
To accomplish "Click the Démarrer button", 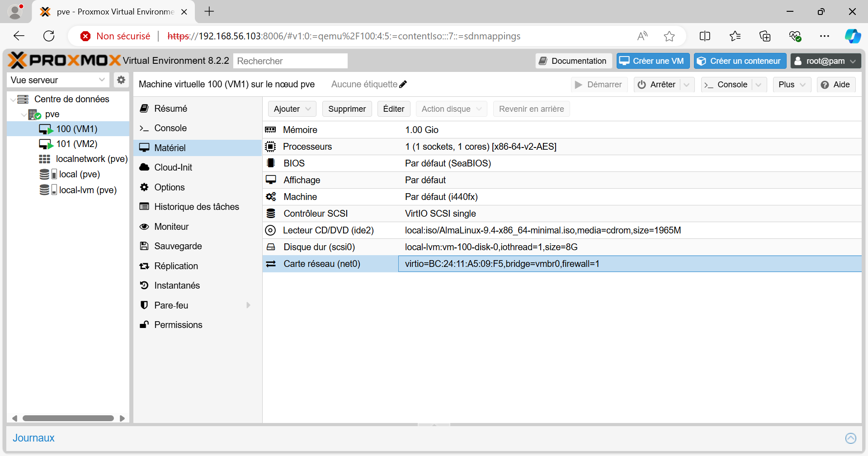I will click(x=599, y=85).
